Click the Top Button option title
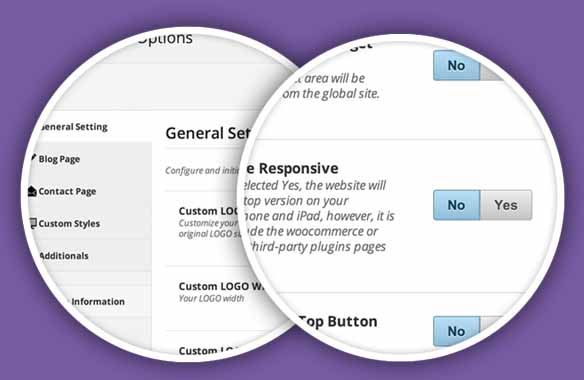 click(x=339, y=322)
